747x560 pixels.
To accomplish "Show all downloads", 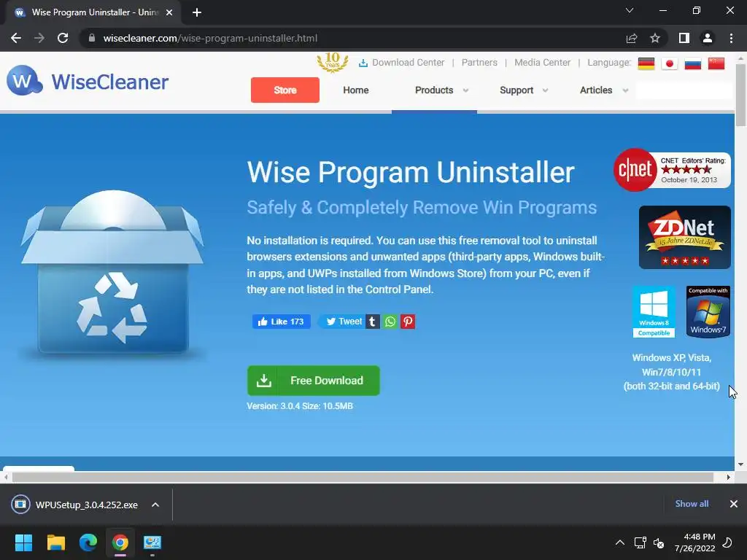I will 692,504.
